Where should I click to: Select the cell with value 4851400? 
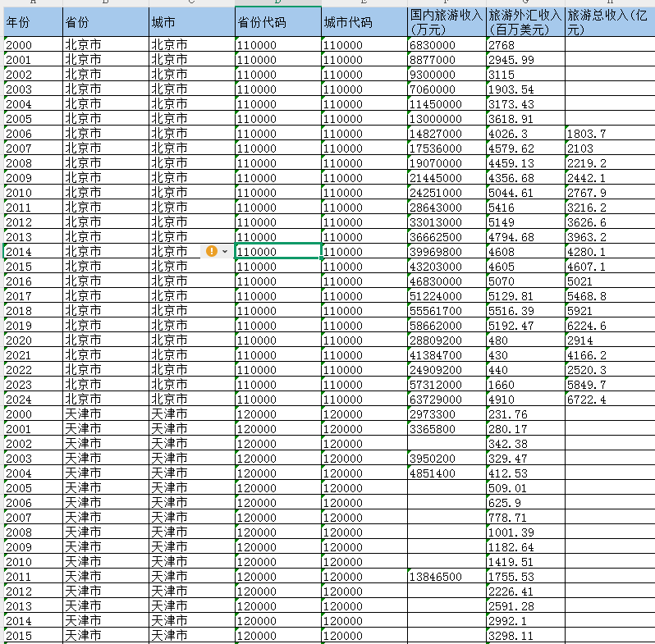[x=446, y=473]
